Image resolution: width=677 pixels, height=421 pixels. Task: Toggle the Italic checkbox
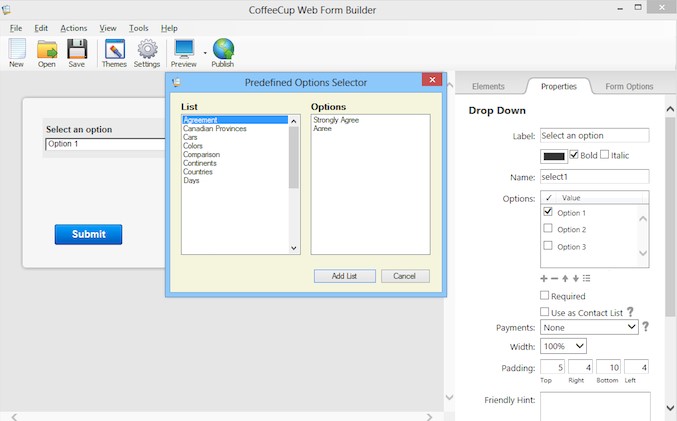coord(604,154)
